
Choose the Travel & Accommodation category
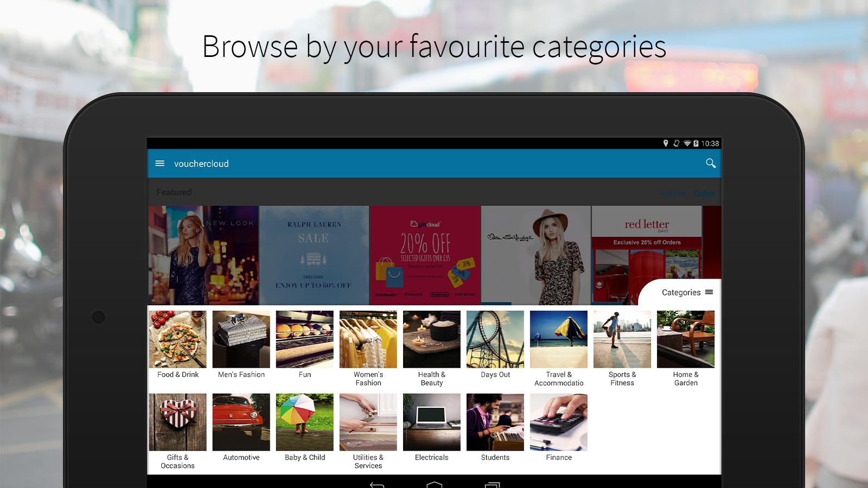(559, 349)
